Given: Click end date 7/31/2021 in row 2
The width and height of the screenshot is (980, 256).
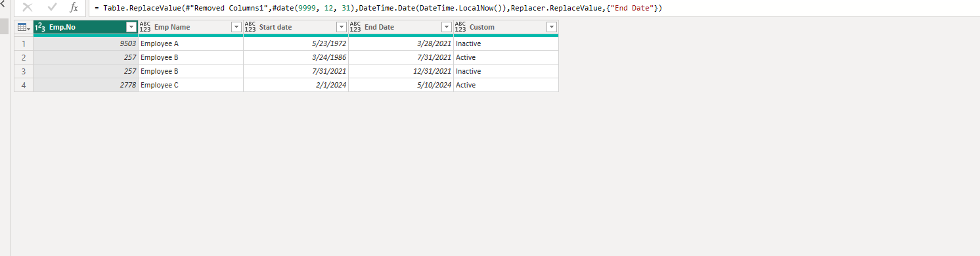Looking at the screenshot, I should coord(401,57).
